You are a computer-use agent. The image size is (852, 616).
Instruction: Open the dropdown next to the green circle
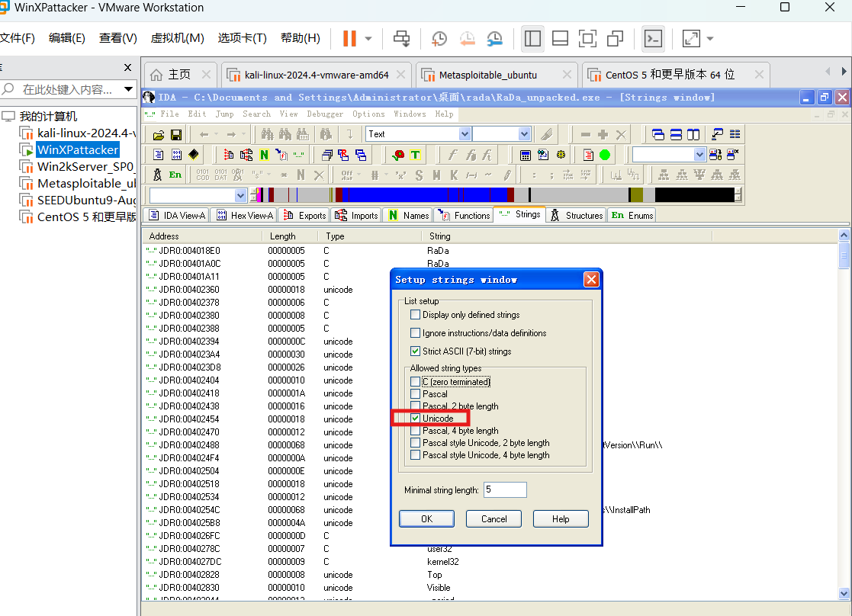699,155
